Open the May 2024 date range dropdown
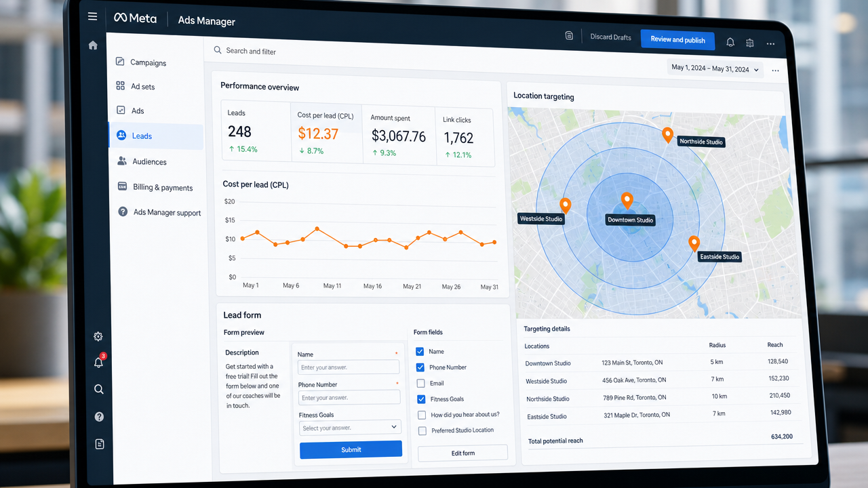This screenshot has height=488, width=868. coord(715,69)
